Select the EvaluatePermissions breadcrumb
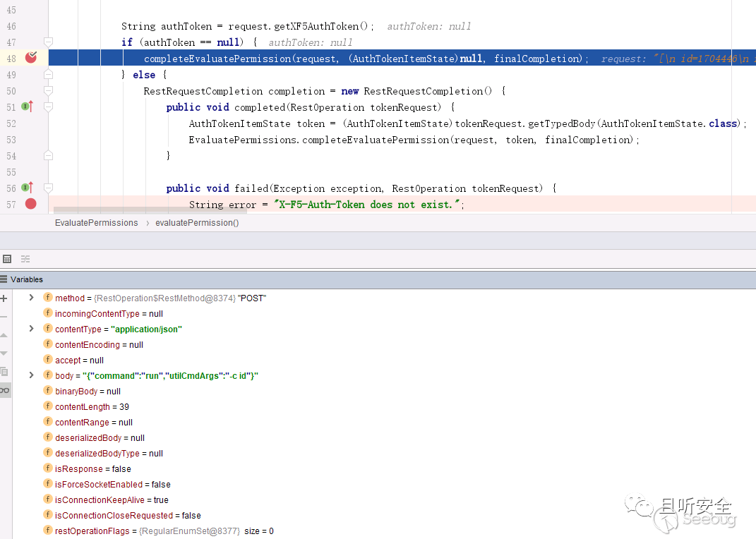The height and width of the screenshot is (539, 756). coord(96,223)
